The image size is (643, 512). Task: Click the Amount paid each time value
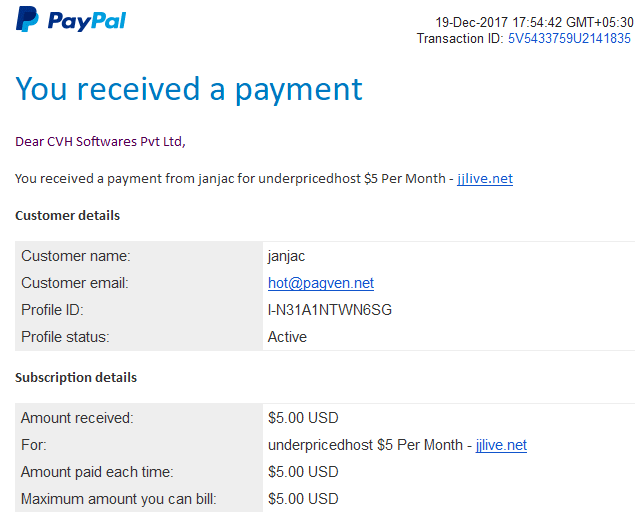(x=303, y=472)
